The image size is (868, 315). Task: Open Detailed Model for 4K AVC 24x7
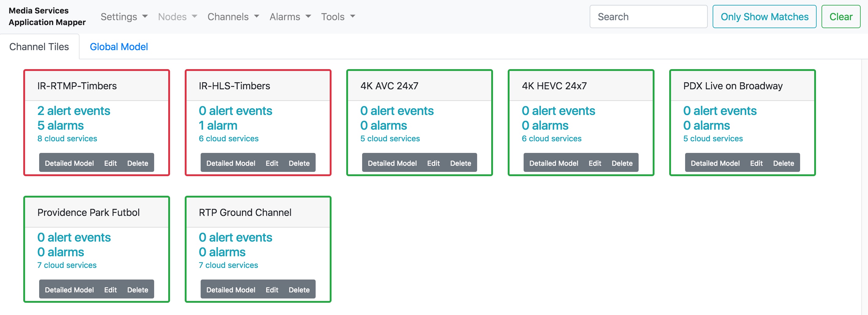click(x=392, y=163)
